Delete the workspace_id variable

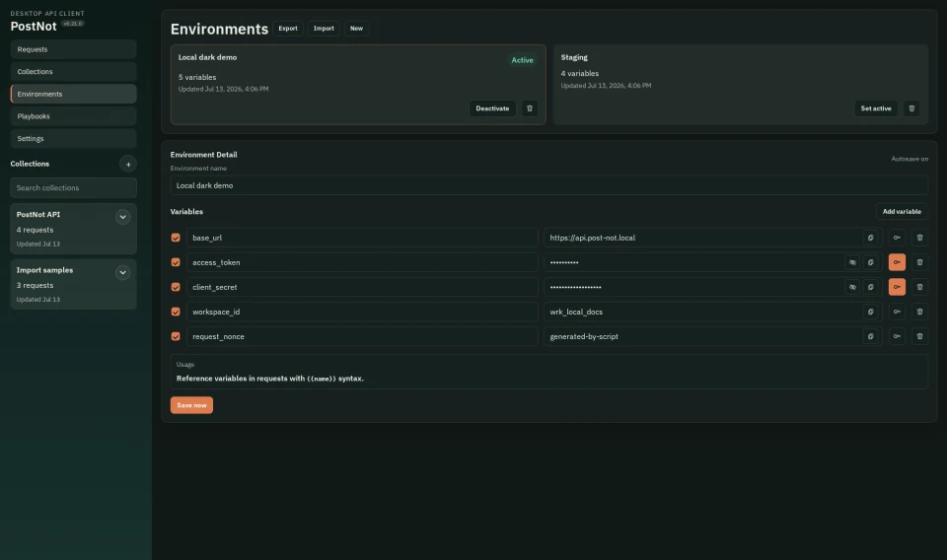point(919,312)
